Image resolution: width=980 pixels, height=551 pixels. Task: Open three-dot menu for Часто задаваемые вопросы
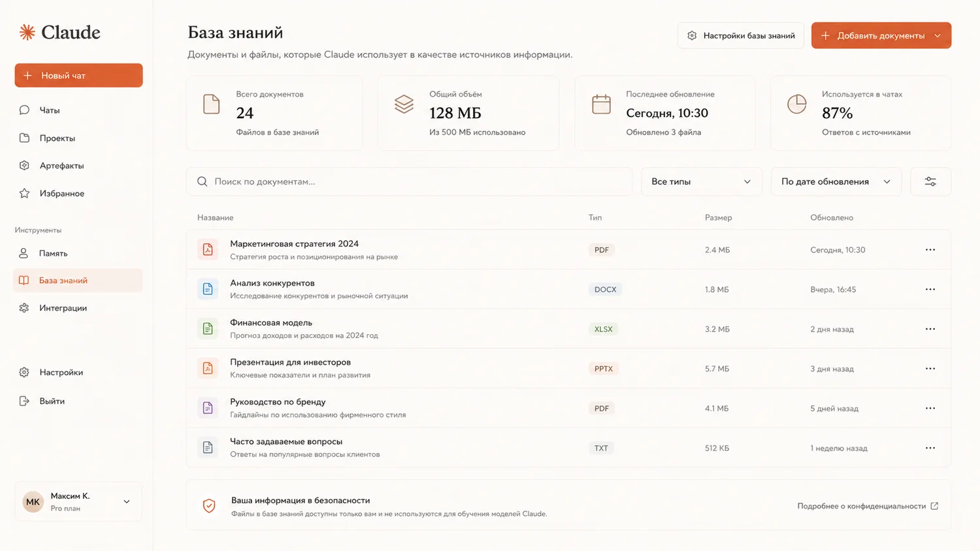click(x=930, y=448)
